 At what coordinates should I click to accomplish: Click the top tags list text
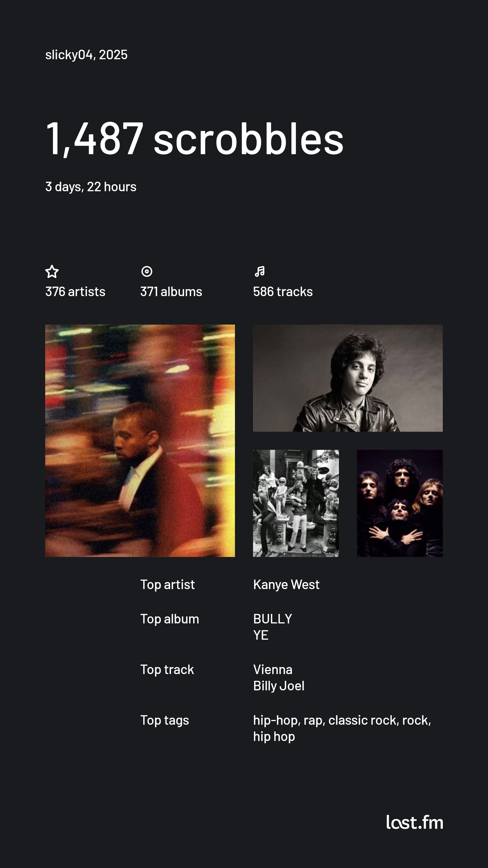pos(342,728)
